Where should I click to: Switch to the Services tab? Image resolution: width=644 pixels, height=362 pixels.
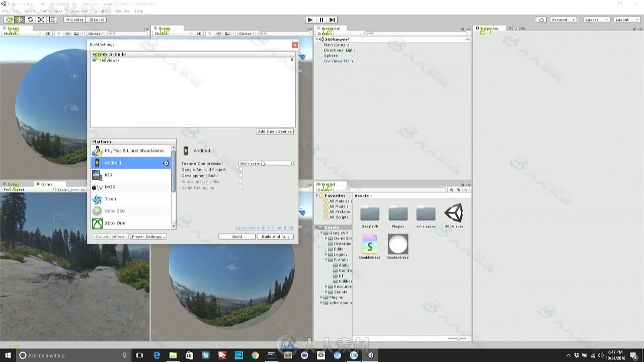coord(516,28)
